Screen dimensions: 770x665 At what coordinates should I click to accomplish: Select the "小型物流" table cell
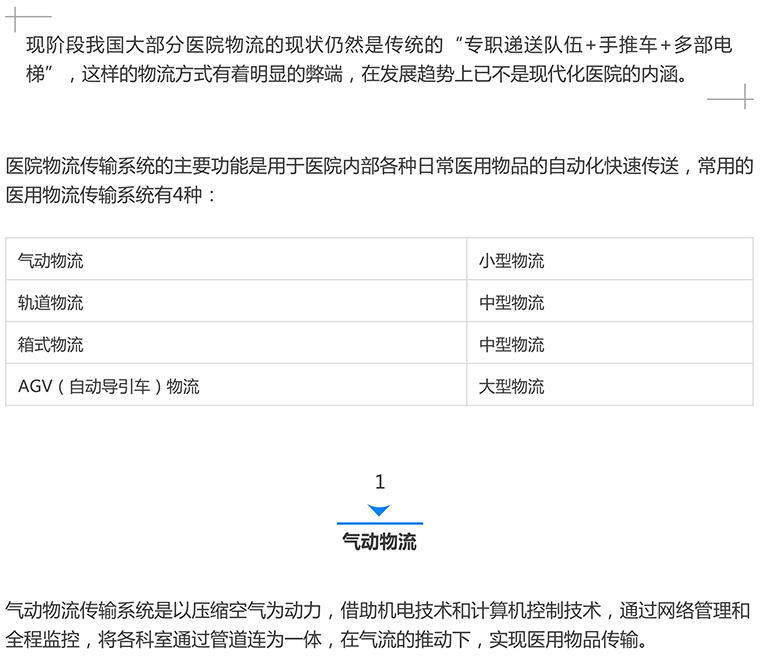[609, 260]
